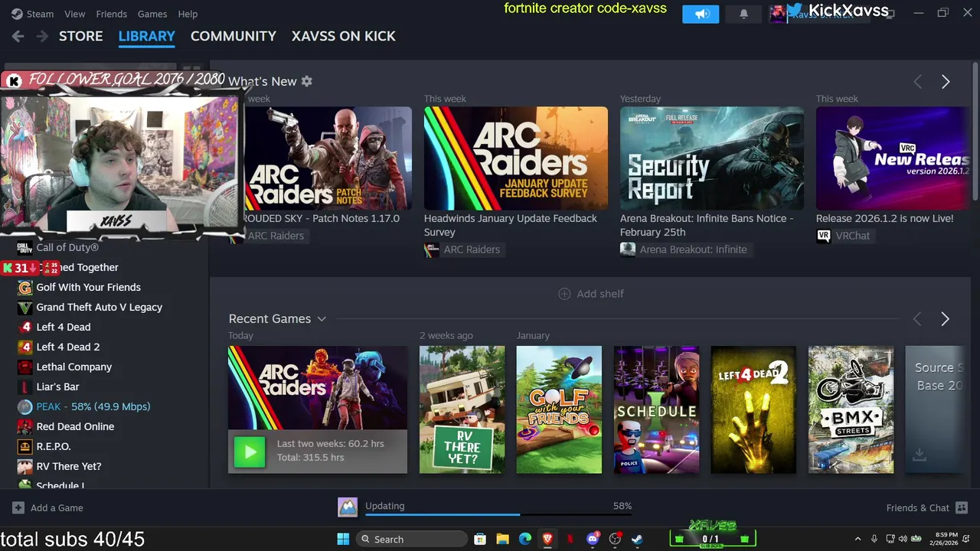980x551 pixels.
Task: Click the R.E.P.O. list icon
Action: pos(25,446)
